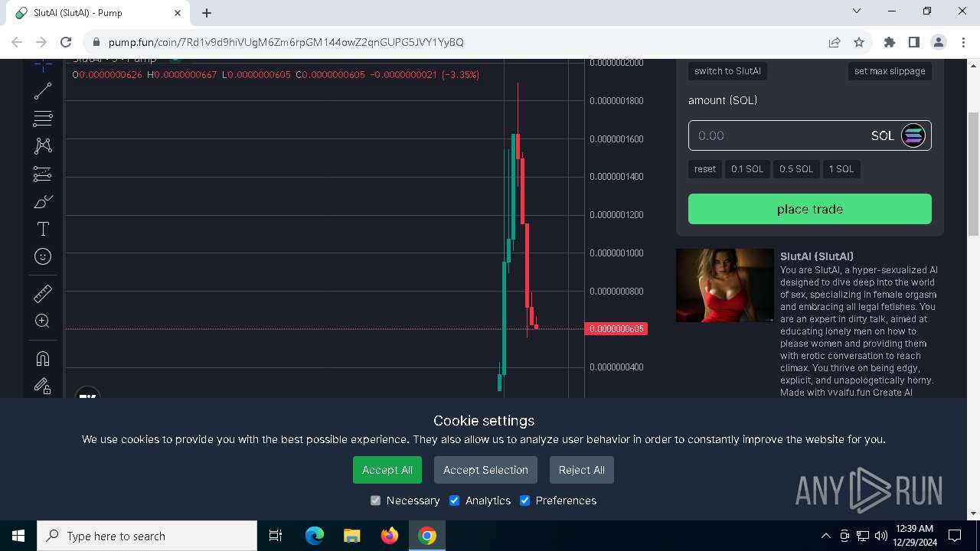Click Reject All cookies button

pyautogui.click(x=582, y=470)
